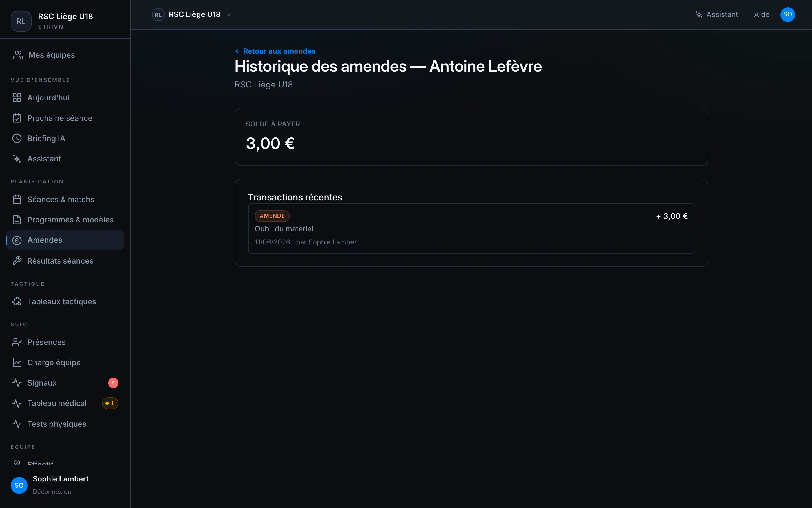The image size is (812, 508).
Task: Click Assistant in the top bar
Action: click(x=717, y=14)
